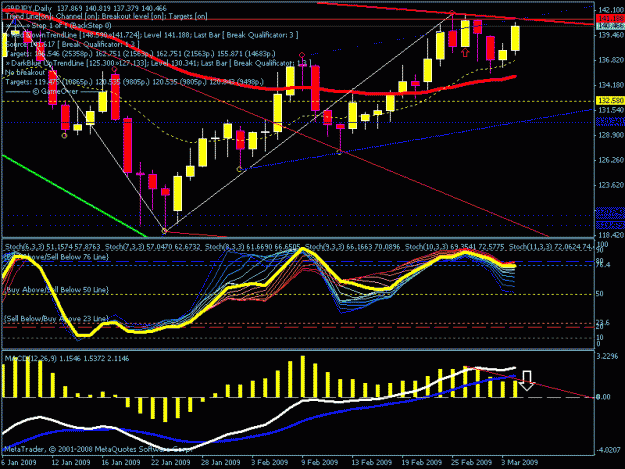625x469 pixels.
Task: Click the red 141.188 price label on the axis
Action: coord(609,18)
